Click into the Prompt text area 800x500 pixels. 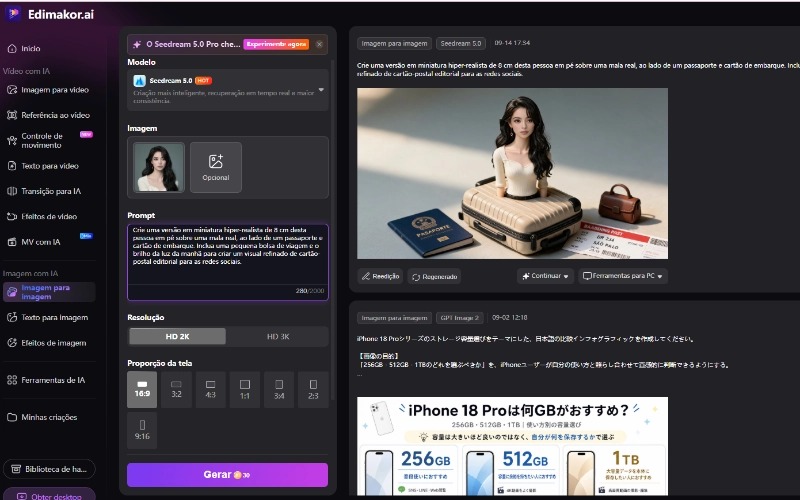[x=228, y=255]
